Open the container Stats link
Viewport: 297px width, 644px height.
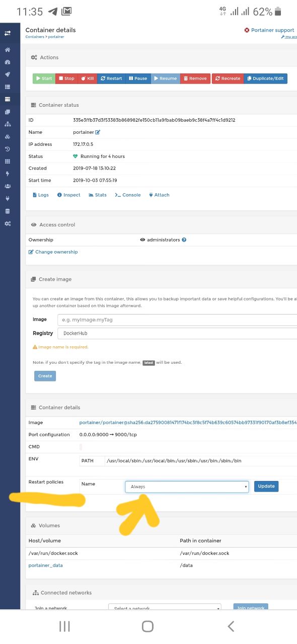(x=98, y=195)
